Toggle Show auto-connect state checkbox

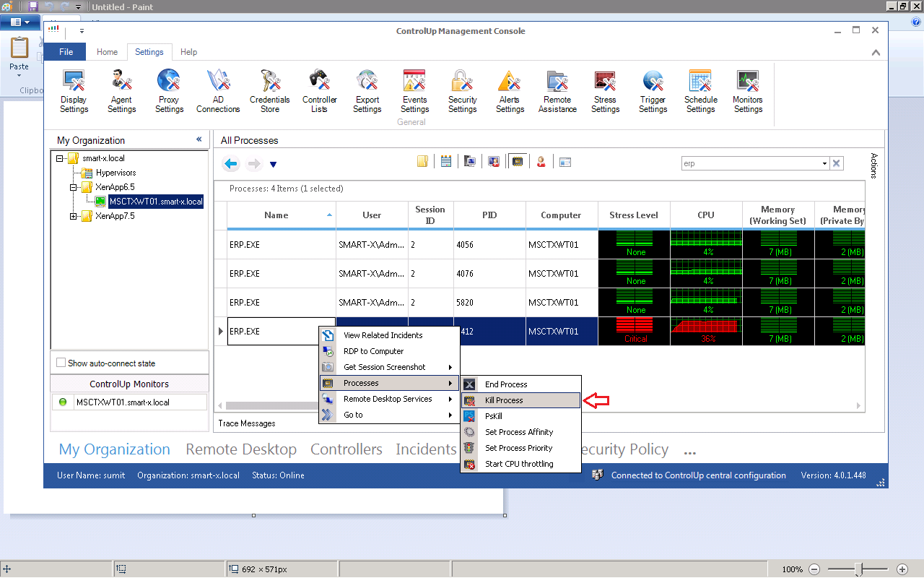(x=61, y=363)
